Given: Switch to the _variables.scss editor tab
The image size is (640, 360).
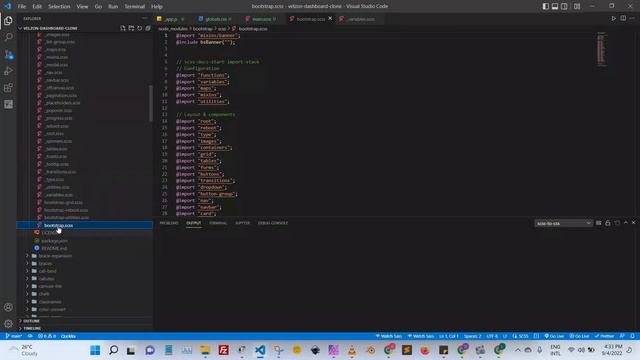Looking at the screenshot, I should tap(360, 19).
